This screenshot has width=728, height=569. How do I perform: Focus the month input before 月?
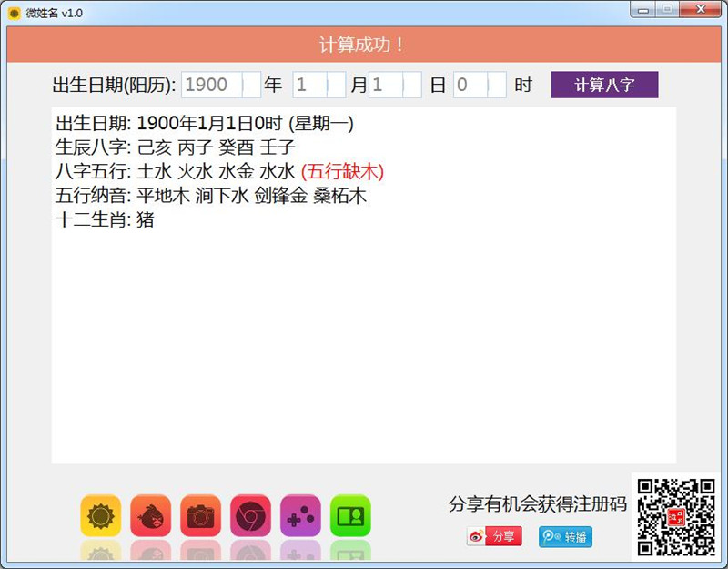coord(309,85)
